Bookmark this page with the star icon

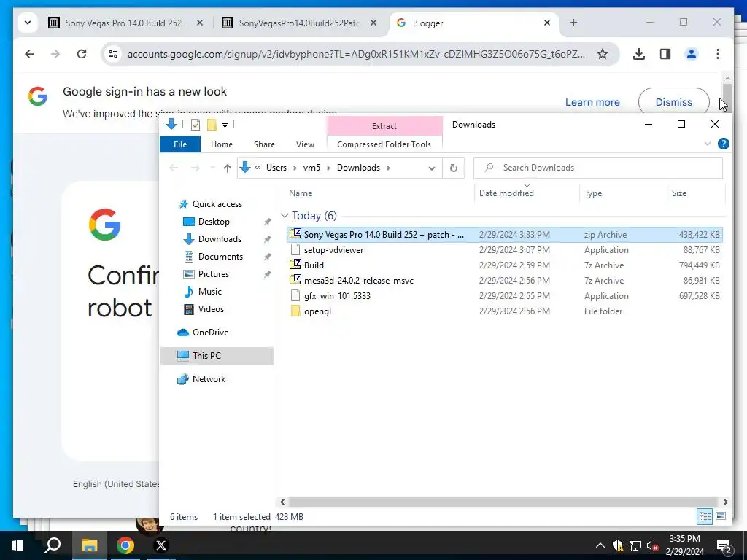pyautogui.click(x=602, y=54)
